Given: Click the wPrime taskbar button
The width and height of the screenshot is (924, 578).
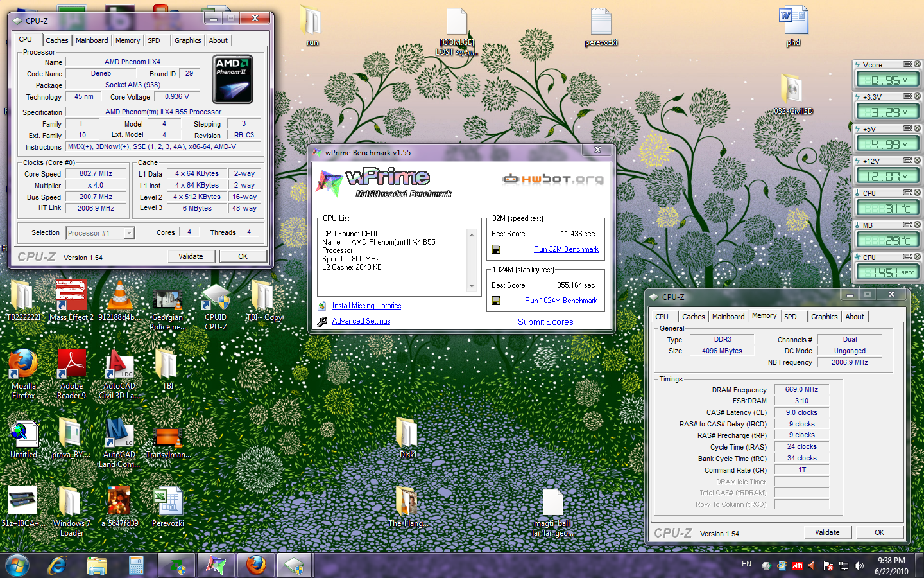Looking at the screenshot, I should pyautogui.click(x=216, y=565).
